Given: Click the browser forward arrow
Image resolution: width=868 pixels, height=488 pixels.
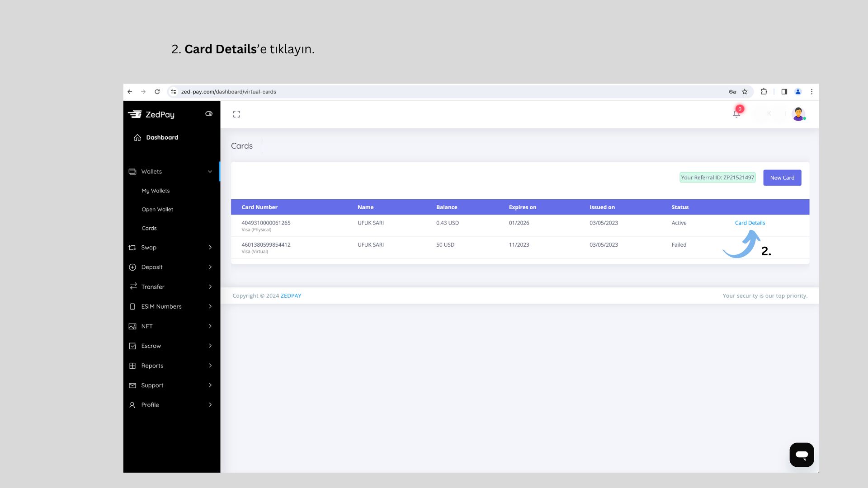Looking at the screenshot, I should [x=143, y=92].
